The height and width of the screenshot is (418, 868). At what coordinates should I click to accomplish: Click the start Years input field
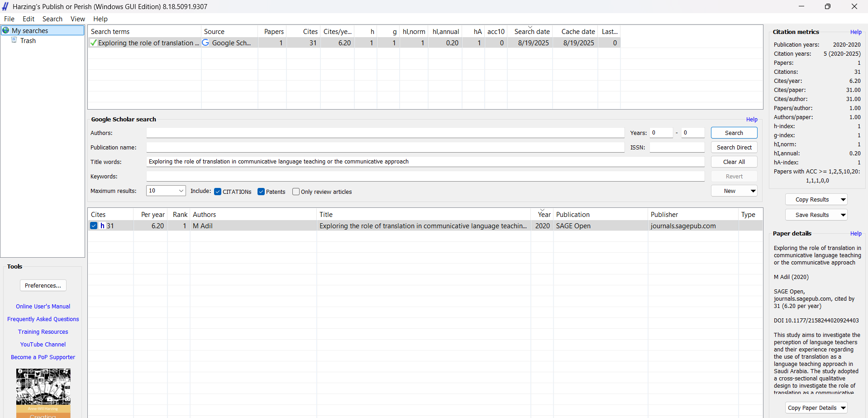[x=661, y=133]
